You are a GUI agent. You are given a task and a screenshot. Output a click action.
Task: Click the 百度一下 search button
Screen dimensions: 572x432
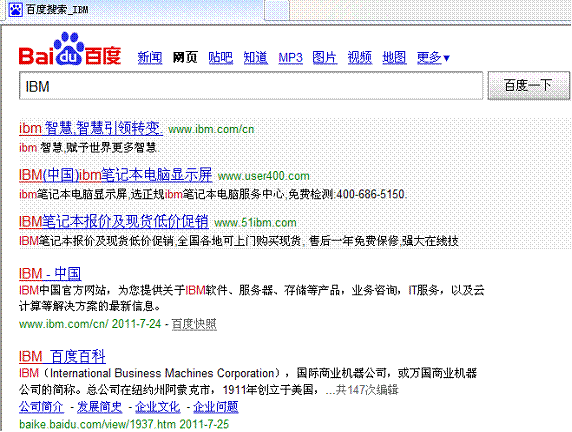(529, 85)
